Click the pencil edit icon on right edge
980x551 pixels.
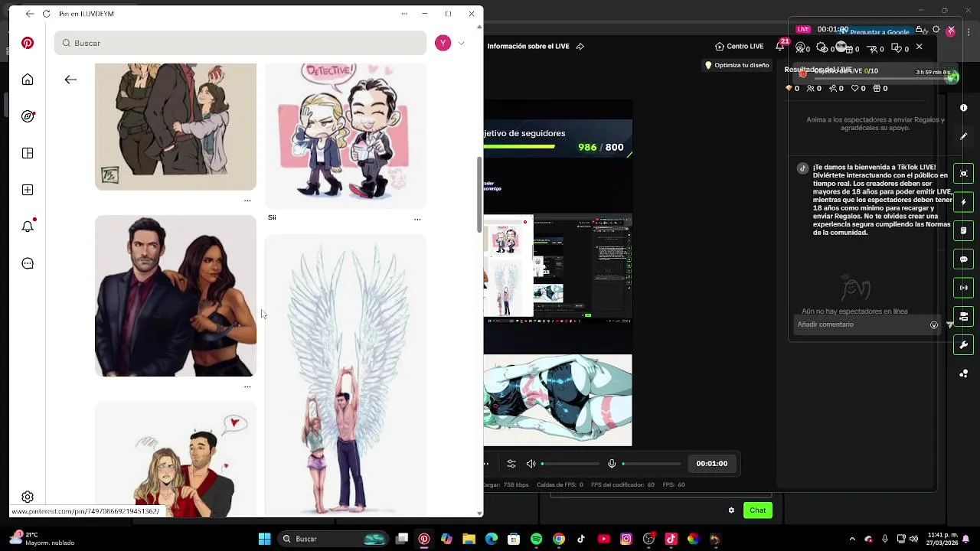tap(964, 136)
